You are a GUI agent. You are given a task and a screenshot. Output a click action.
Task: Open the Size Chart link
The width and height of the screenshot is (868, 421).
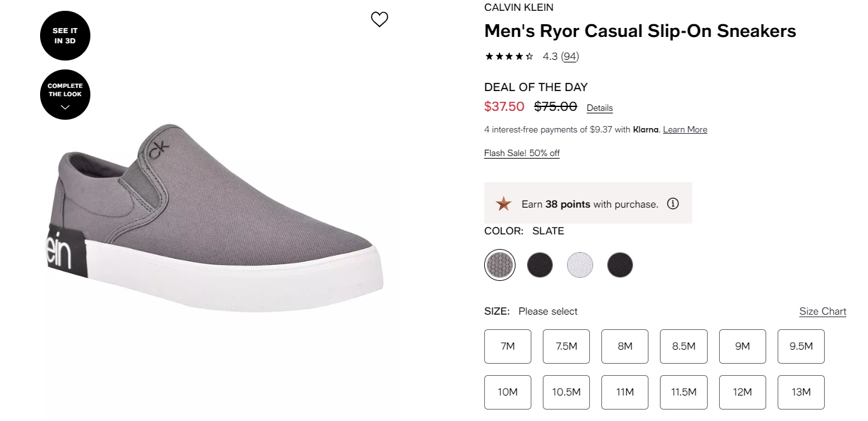(823, 311)
